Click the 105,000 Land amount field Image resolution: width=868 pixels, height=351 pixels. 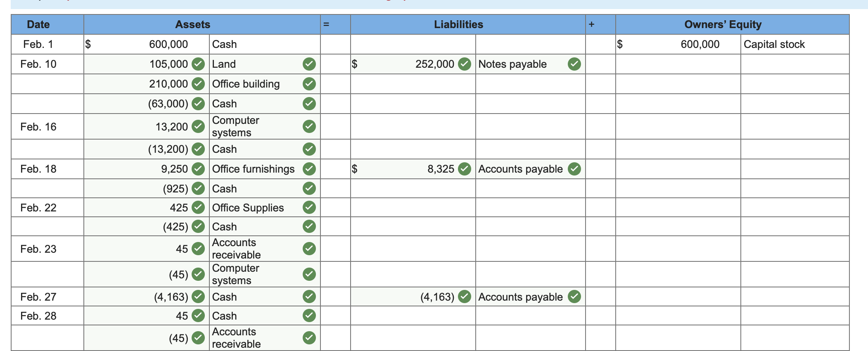click(147, 64)
